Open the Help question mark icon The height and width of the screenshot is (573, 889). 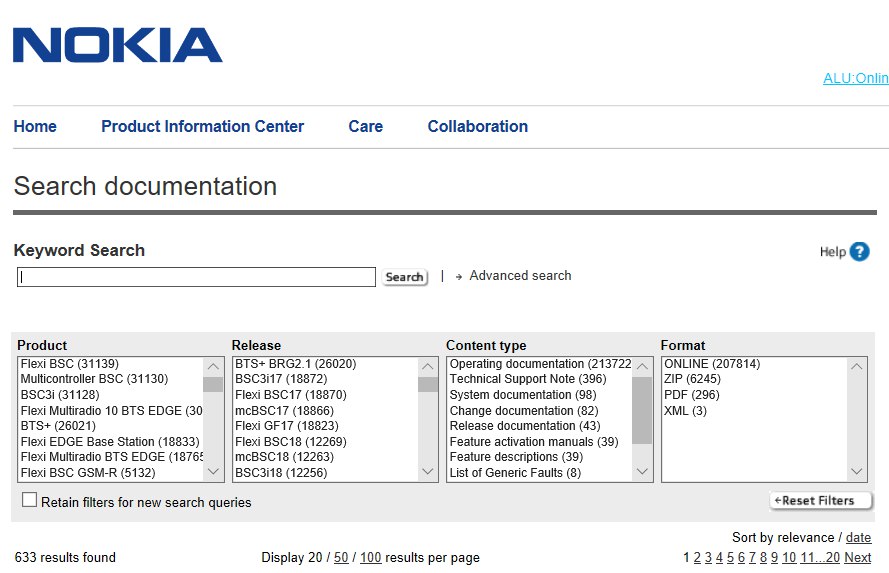[860, 252]
